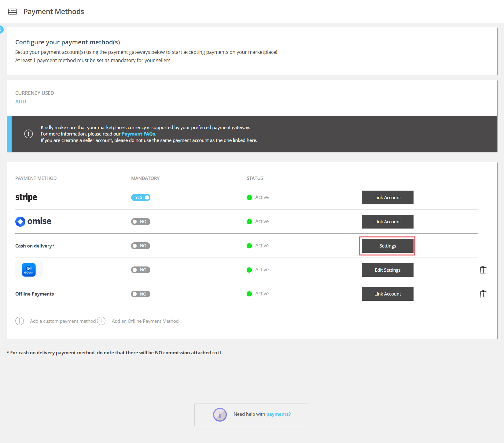504x443 pixels.
Task: Click the cash on delivery commission footnote
Action: tap(115, 353)
